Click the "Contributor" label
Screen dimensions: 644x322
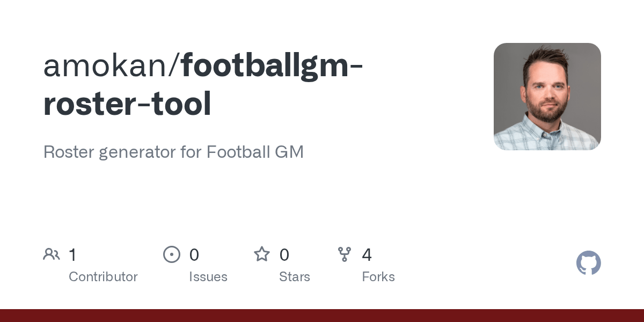point(103,277)
